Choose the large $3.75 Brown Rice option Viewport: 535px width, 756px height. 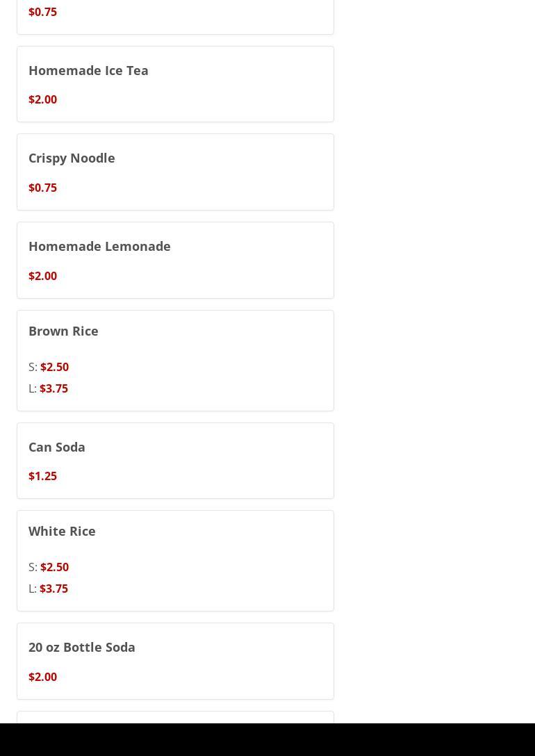click(x=53, y=388)
